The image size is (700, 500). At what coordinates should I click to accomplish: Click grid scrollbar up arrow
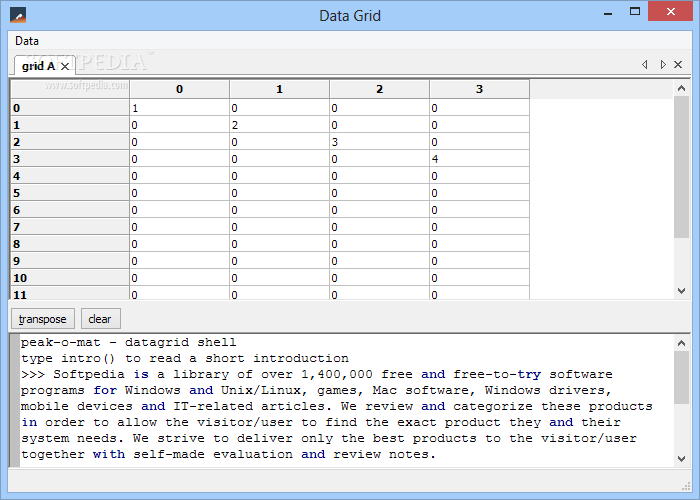click(681, 88)
